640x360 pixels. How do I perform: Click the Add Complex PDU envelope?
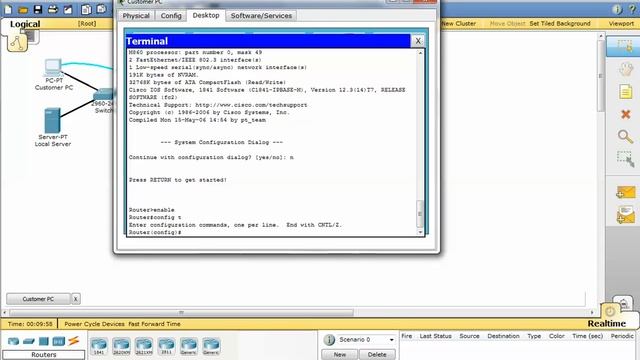(x=626, y=215)
